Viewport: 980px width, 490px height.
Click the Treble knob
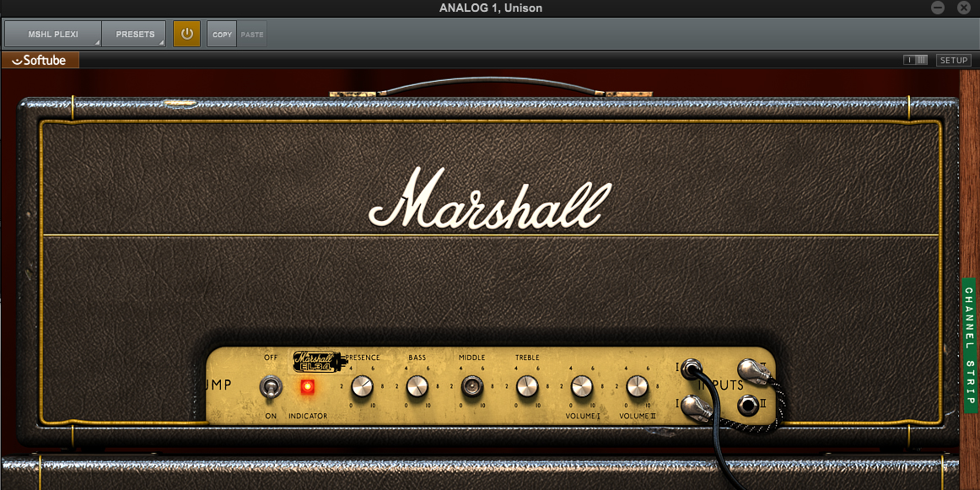(527, 387)
